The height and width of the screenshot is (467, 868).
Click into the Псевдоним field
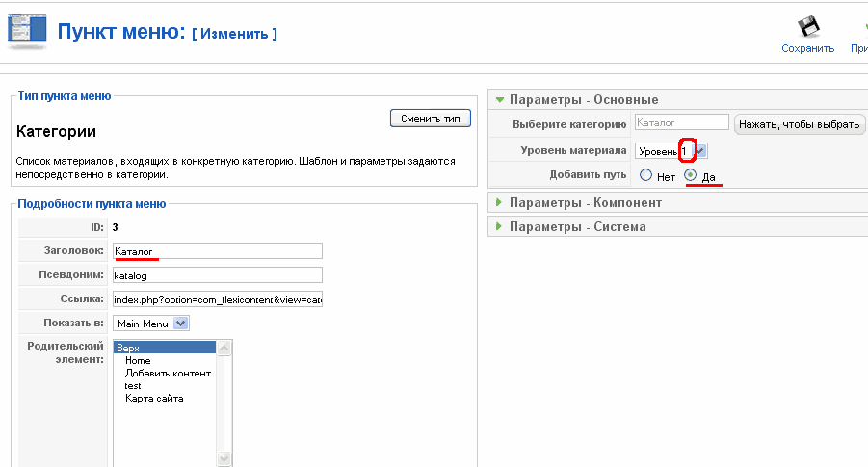tap(217, 275)
